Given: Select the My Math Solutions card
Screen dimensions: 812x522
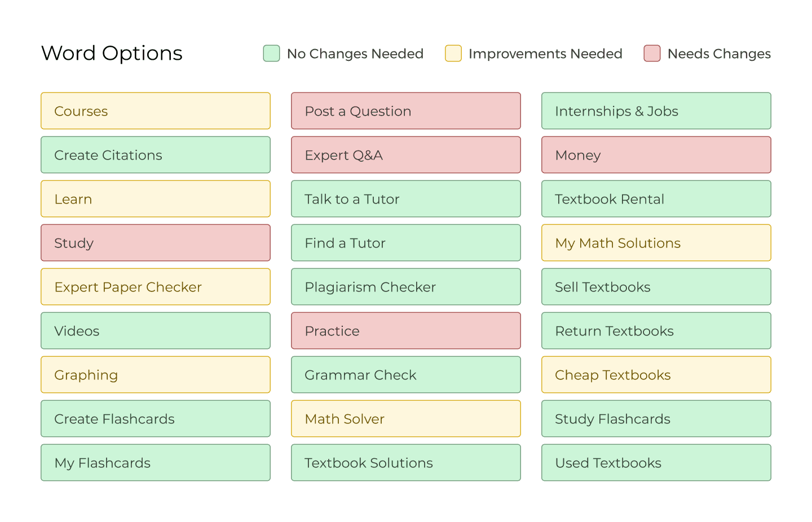Looking at the screenshot, I should pos(656,243).
